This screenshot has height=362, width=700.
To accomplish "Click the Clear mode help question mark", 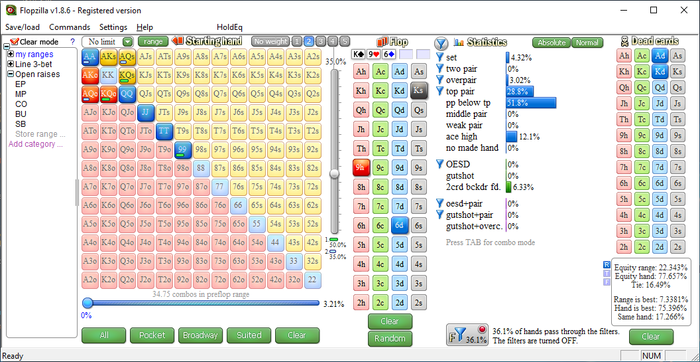I will (72, 42).
